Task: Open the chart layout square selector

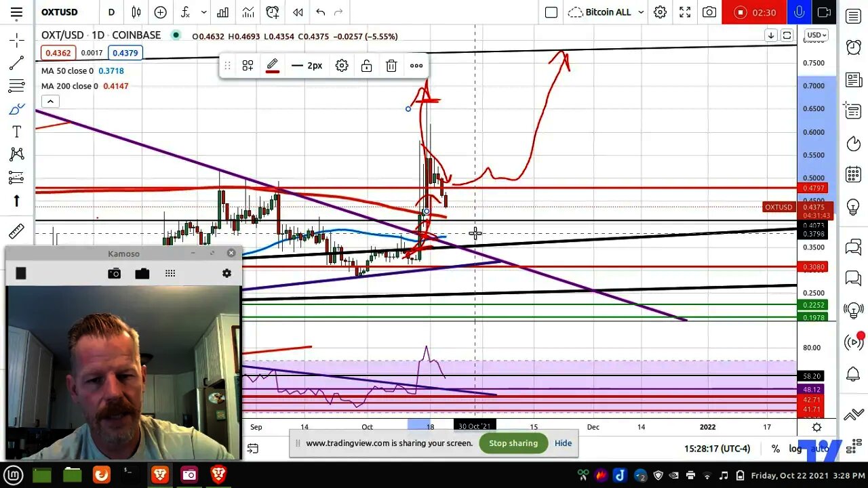Action: pos(551,12)
